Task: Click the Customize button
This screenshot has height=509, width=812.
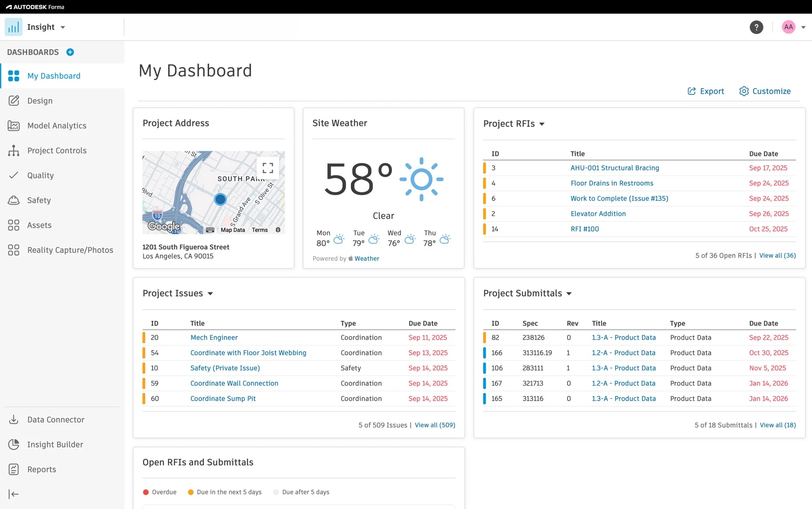Action: (x=765, y=91)
